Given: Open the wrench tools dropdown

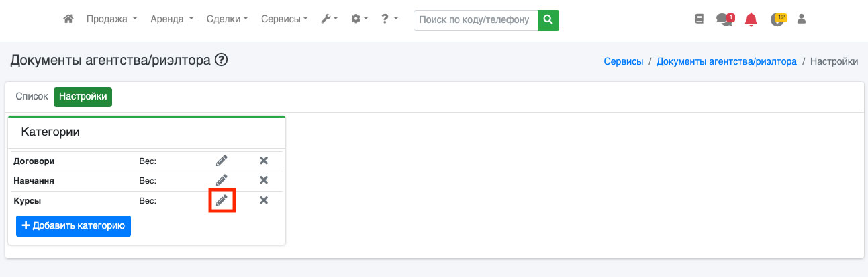Looking at the screenshot, I should [x=330, y=19].
